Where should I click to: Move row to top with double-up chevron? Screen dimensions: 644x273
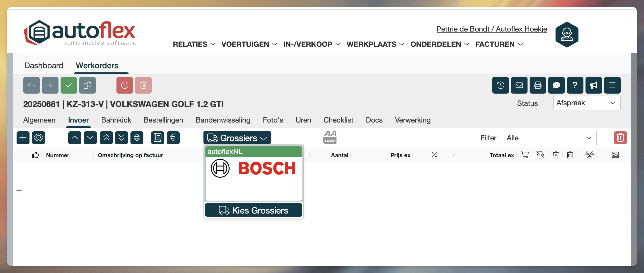tap(106, 138)
